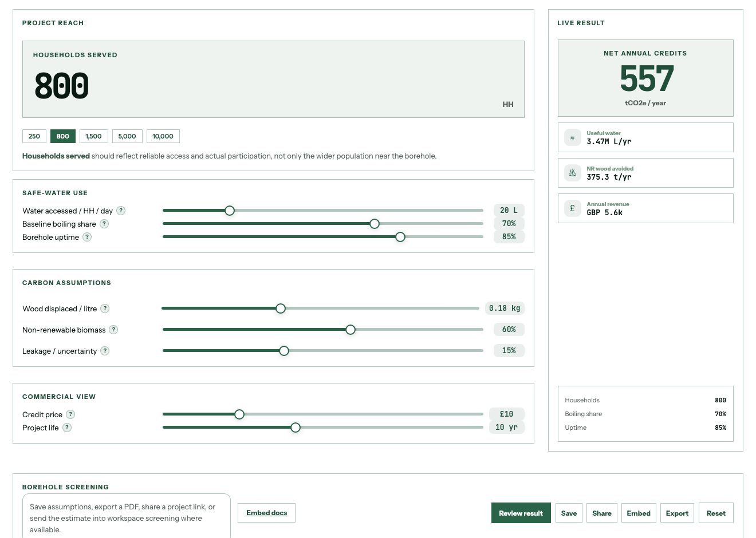Click the Baseline boiling share slider handle
This screenshot has width=756, height=538.
tap(375, 224)
